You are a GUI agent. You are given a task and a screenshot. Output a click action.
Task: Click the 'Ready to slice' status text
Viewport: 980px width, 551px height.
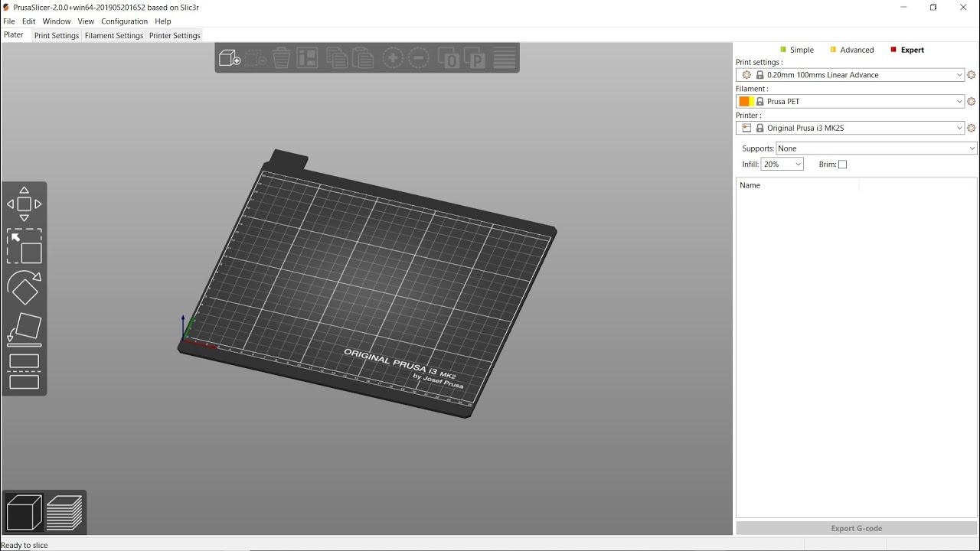[24, 545]
